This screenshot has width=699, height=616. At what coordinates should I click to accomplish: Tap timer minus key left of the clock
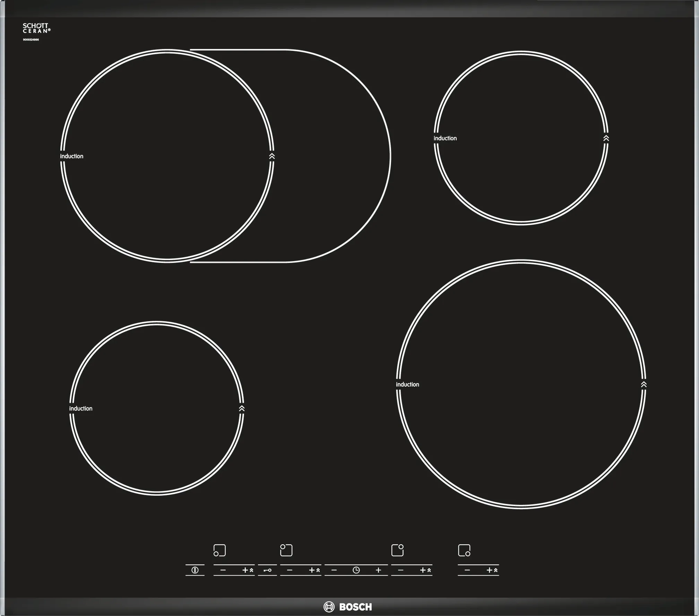pos(334,570)
